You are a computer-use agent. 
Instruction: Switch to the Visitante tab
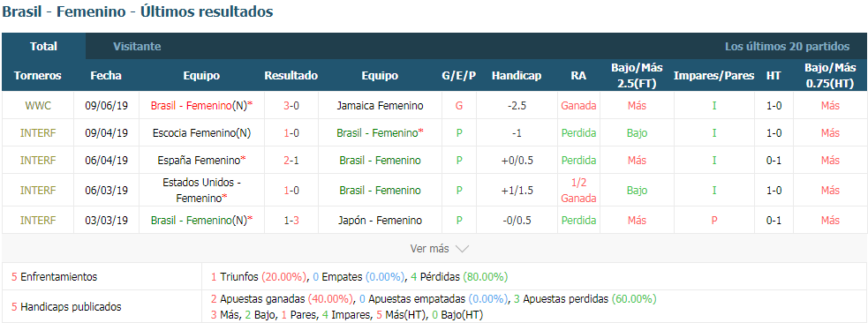(137, 47)
